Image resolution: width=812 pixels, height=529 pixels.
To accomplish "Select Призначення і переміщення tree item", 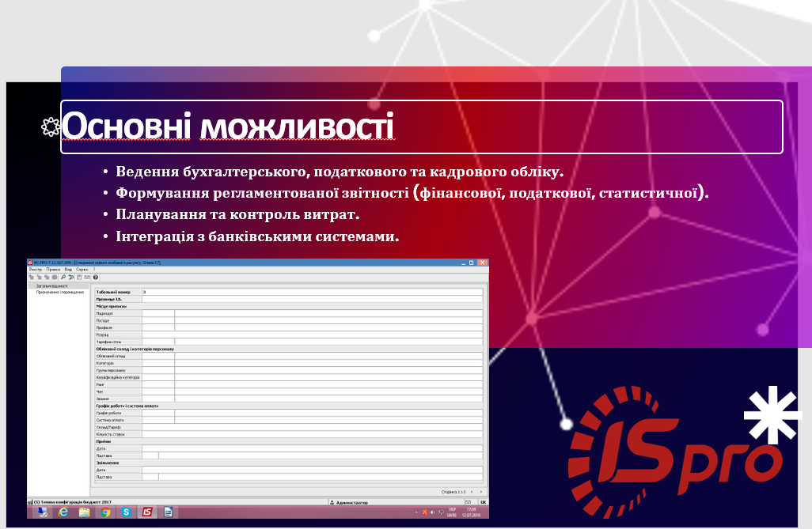I will click(60, 292).
